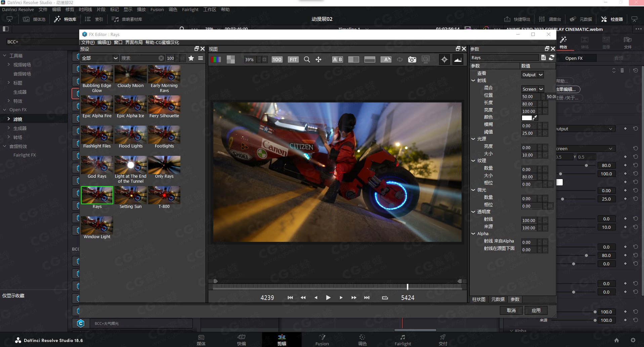
Task: Play forward in FX Editor transport
Action: pyautogui.click(x=328, y=298)
